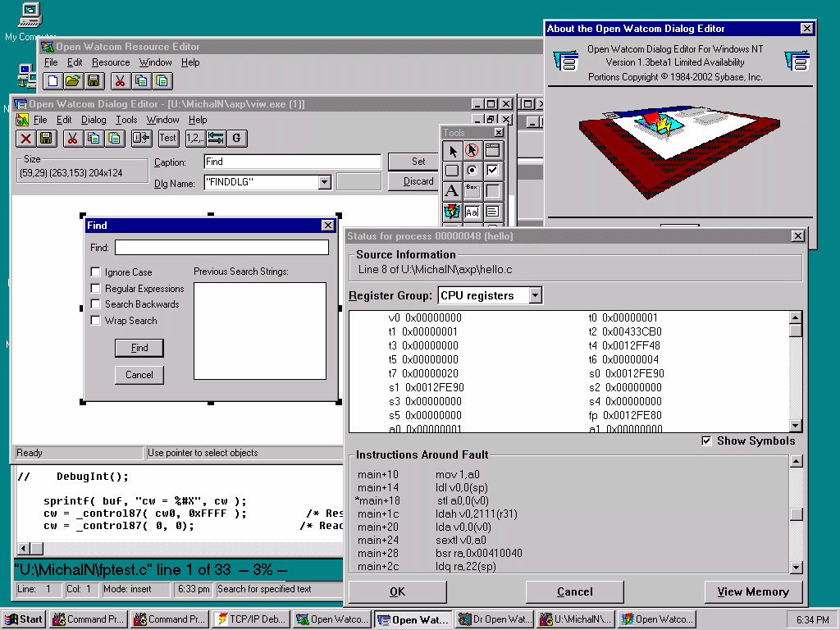This screenshot has height=630, width=840.
Task: Click the Find text field in the Find dialog
Action: pyautogui.click(x=221, y=247)
